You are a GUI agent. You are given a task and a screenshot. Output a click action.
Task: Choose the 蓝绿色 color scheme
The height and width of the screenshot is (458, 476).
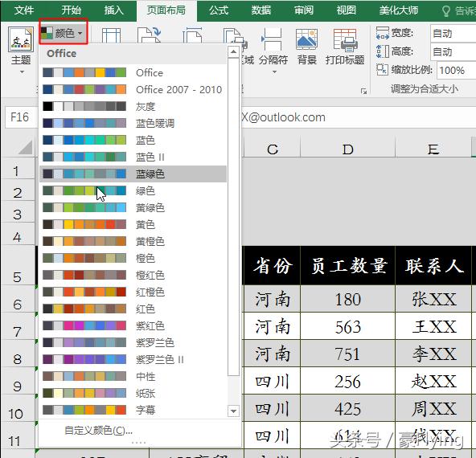coord(133,174)
